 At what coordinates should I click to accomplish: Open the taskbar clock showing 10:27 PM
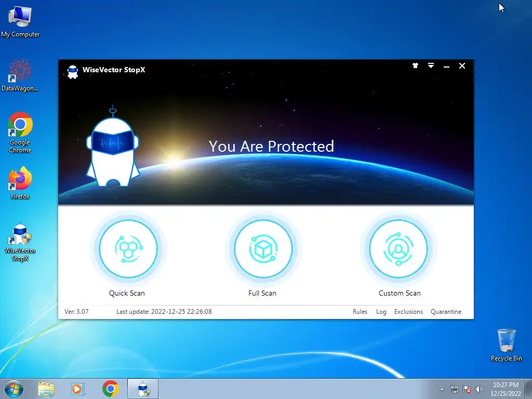(506, 389)
